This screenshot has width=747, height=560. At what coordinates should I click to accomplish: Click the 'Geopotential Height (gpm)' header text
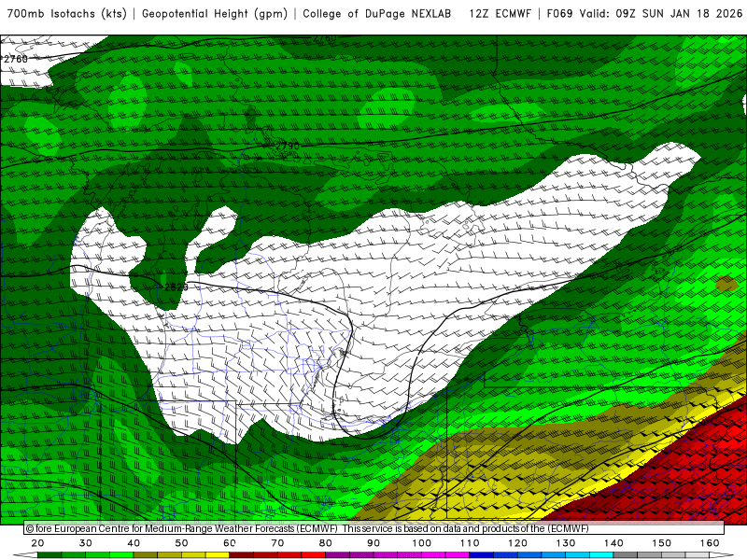215,13
